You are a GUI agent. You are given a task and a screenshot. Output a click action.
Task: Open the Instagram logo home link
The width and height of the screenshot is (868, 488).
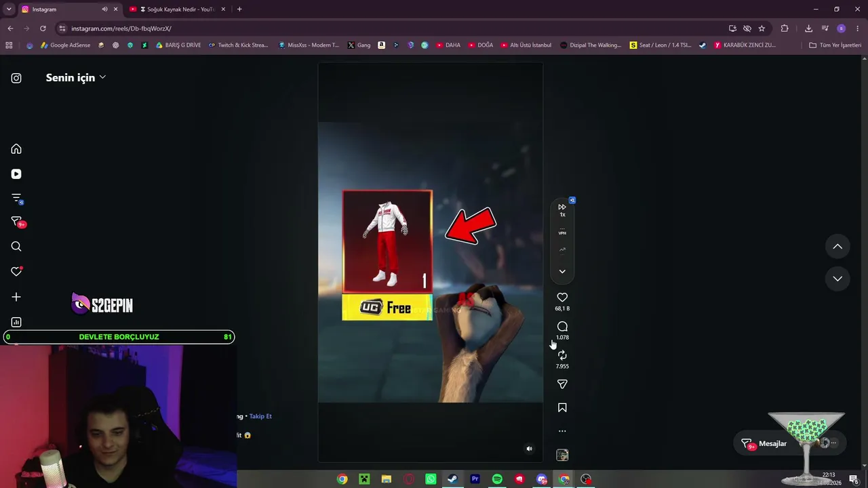click(16, 78)
